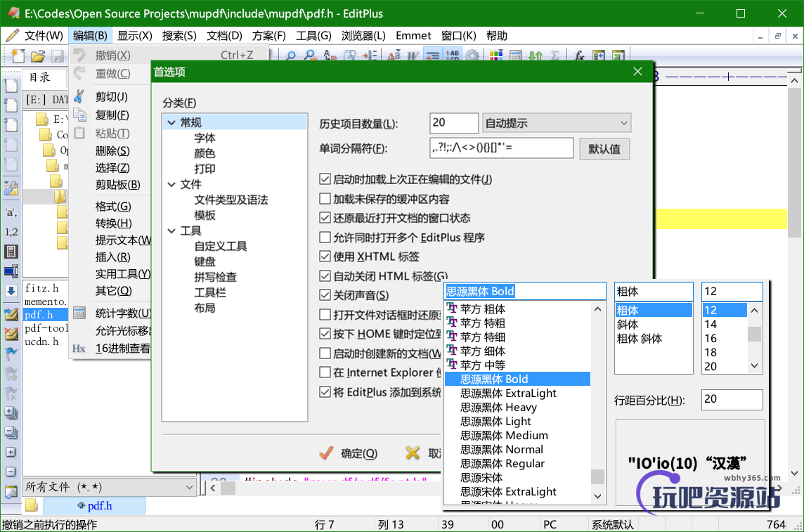This screenshot has width=804, height=532.
Task: Click the fx function toolbar icon
Action: click(x=579, y=56)
